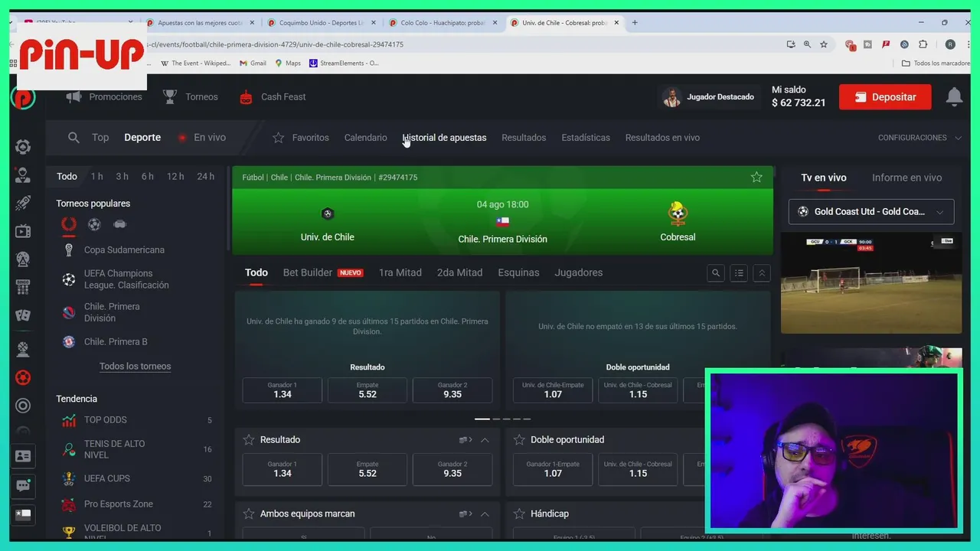Click the browser zoom magnifier icon
Viewport: 980px width, 551px height.
coord(807,44)
